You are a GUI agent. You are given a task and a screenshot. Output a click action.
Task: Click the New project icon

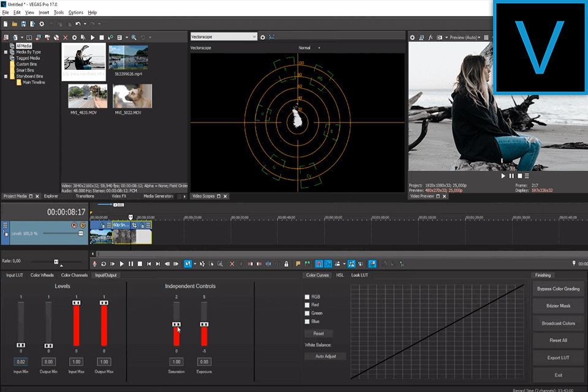click(x=6, y=24)
